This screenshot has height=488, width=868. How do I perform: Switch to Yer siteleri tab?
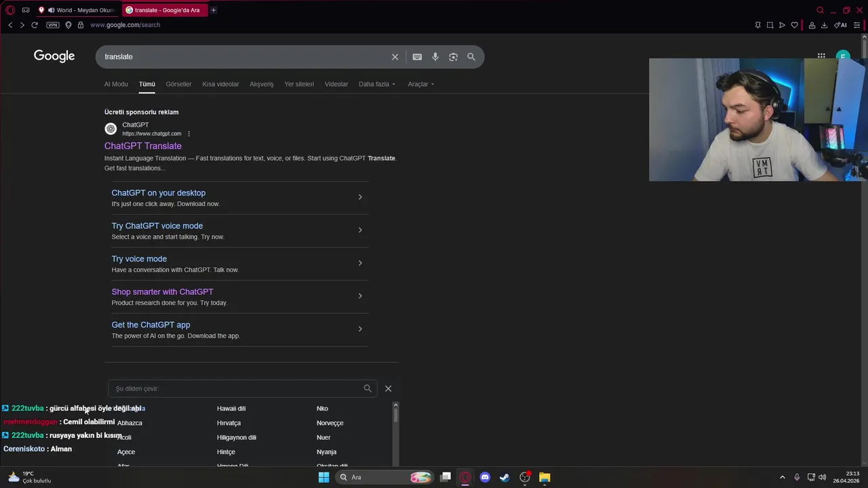tap(299, 84)
